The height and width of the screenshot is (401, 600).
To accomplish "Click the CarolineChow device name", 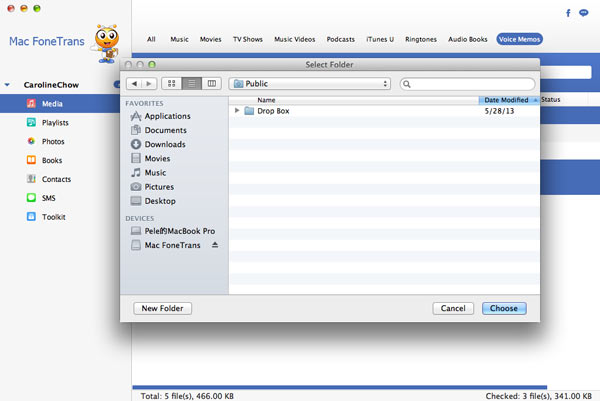I will [51, 85].
